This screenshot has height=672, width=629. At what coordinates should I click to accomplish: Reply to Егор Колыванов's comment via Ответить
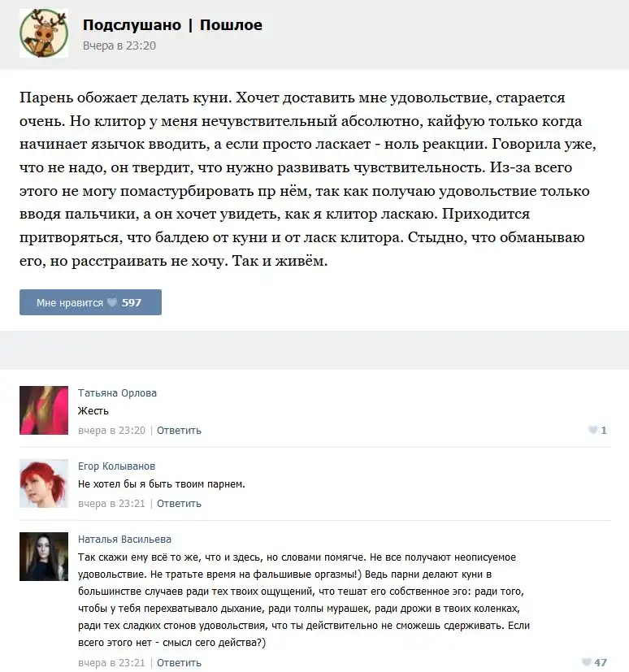click(x=179, y=504)
